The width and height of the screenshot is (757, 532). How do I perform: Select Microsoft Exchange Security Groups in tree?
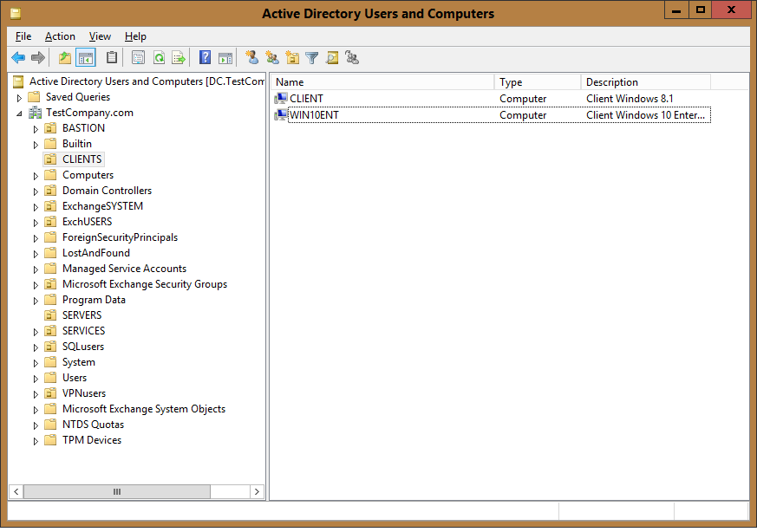coord(144,284)
